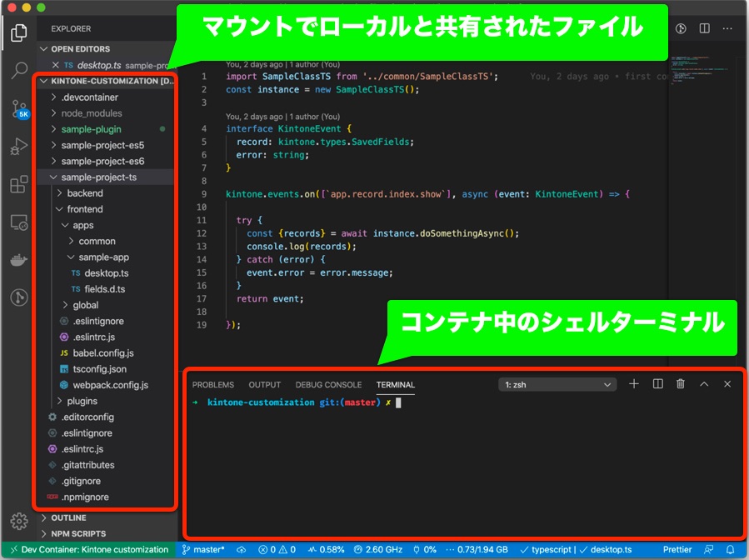
Task: Open the GitLens view in activity bar
Action: (x=19, y=297)
